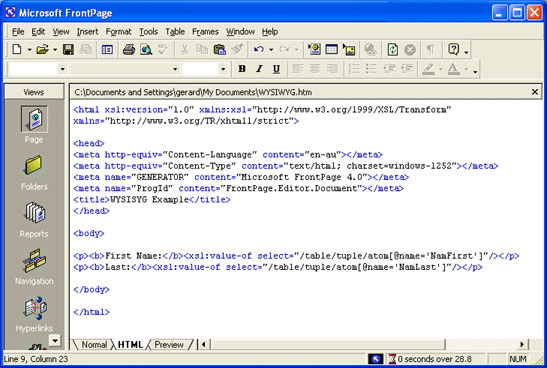Click the Insert Table toolbar icon
This screenshot has height=368, width=547.
pyautogui.click(x=331, y=50)
